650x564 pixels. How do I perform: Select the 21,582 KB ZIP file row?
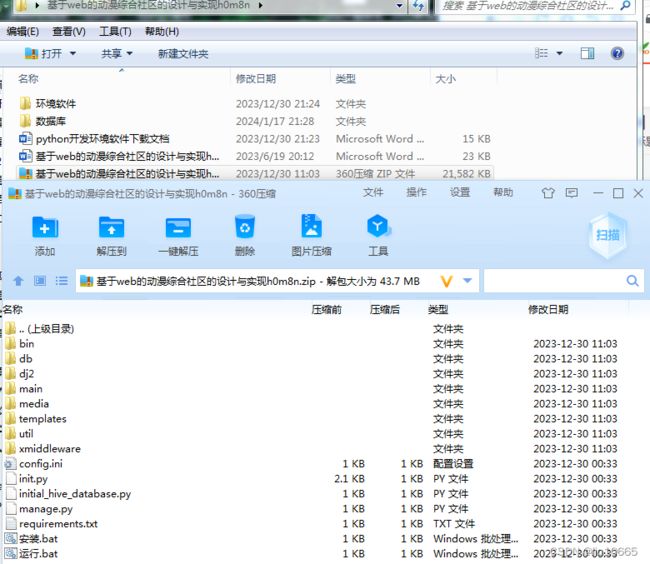coord(255,174)
